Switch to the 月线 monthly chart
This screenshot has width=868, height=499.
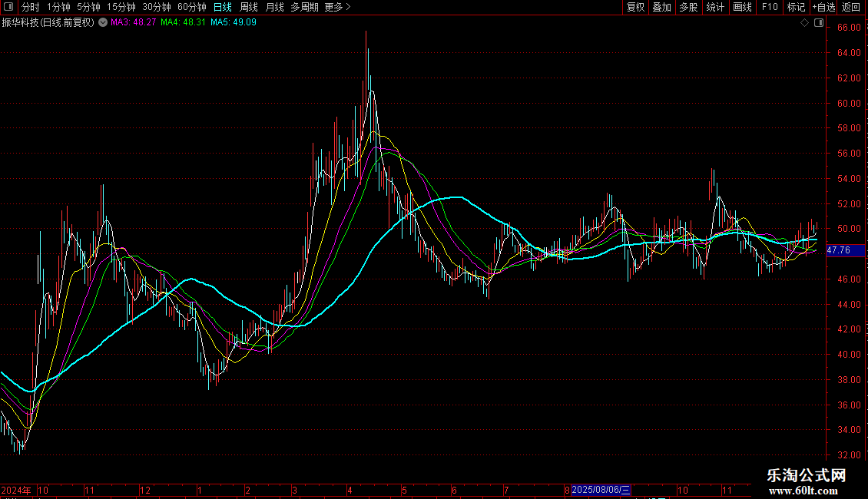tap(274, 7)
